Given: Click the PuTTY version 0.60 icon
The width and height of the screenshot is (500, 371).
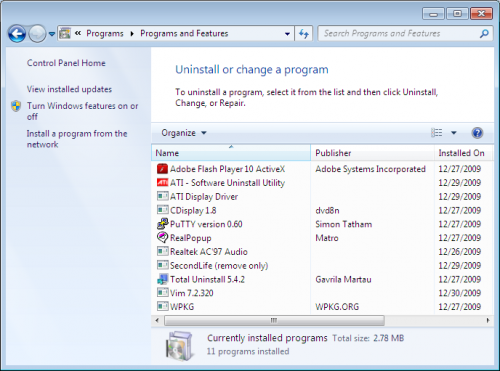Looking at the screenshot, I should 162,224.
